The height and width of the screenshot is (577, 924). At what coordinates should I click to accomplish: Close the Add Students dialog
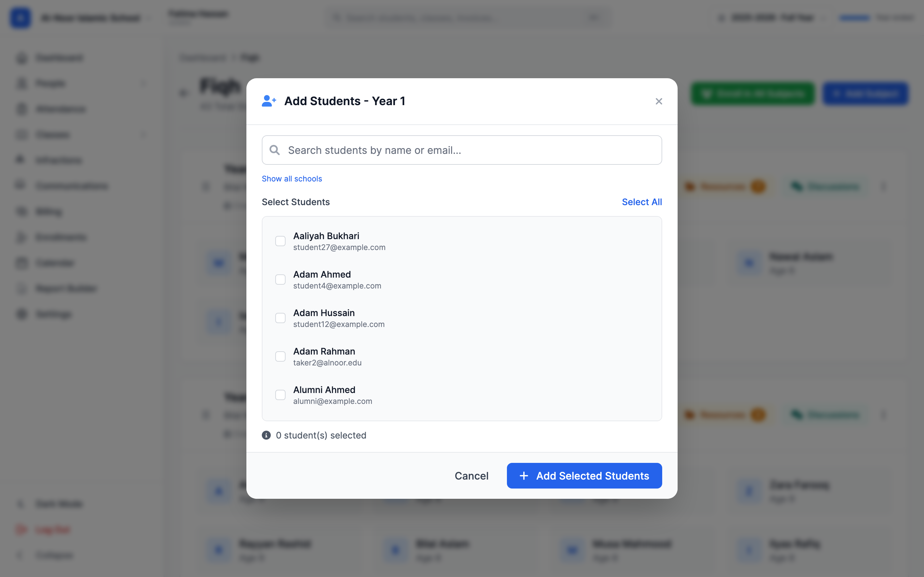659,101
